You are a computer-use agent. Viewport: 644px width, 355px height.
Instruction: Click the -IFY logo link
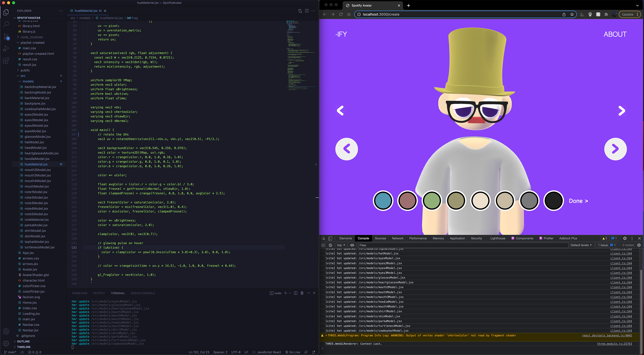point(341,34)
